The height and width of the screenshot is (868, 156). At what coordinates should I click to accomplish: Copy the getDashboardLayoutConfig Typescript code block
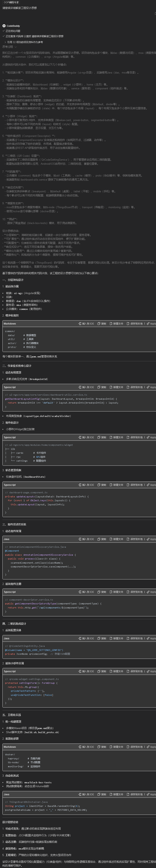(102, 387)
